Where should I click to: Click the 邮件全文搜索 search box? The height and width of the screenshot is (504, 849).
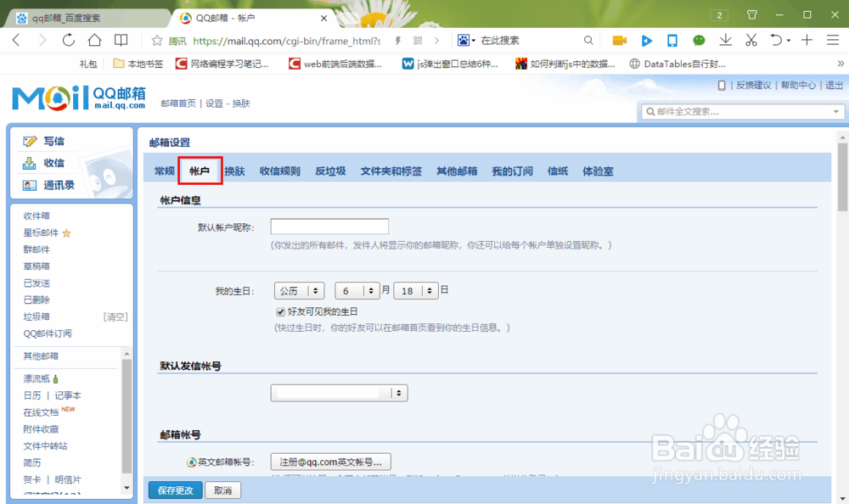[x=742, y=112]
